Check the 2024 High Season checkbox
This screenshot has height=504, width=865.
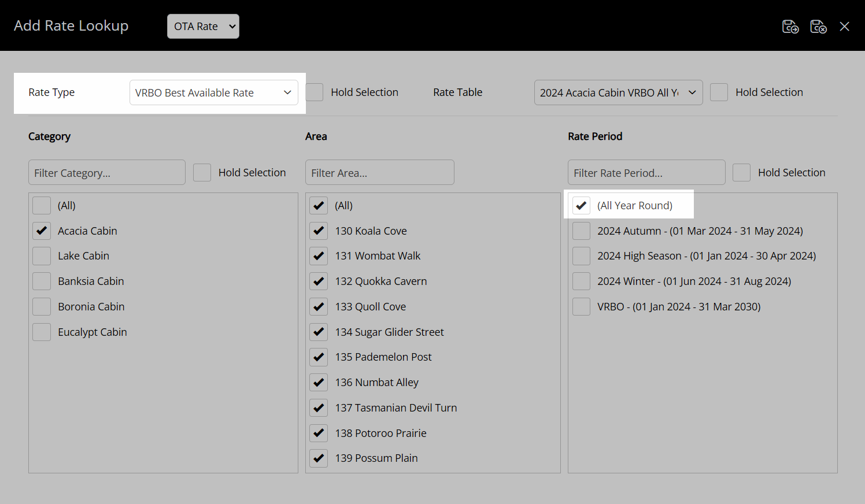pyautogui.click(x=581, y=256)
